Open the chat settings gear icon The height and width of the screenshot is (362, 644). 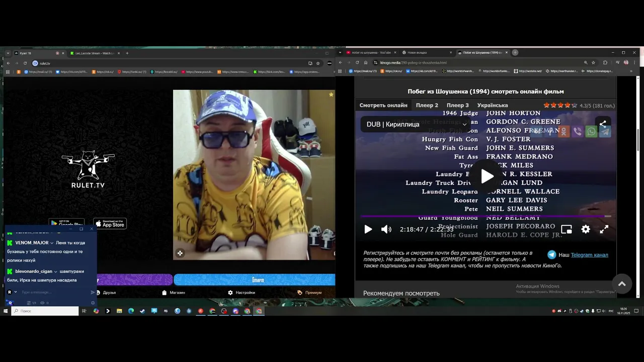[93, 303]
